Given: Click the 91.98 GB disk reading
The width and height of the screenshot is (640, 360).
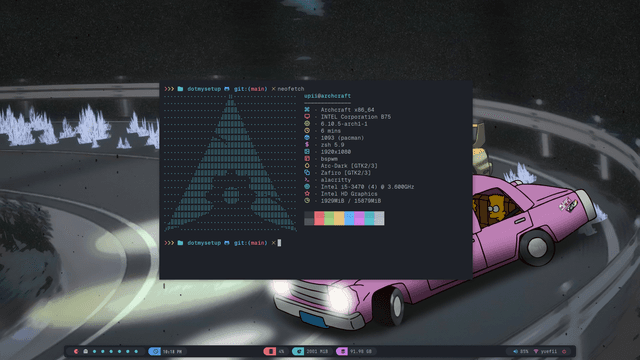Looking at the screenshot, I should [x=361, y=351].
